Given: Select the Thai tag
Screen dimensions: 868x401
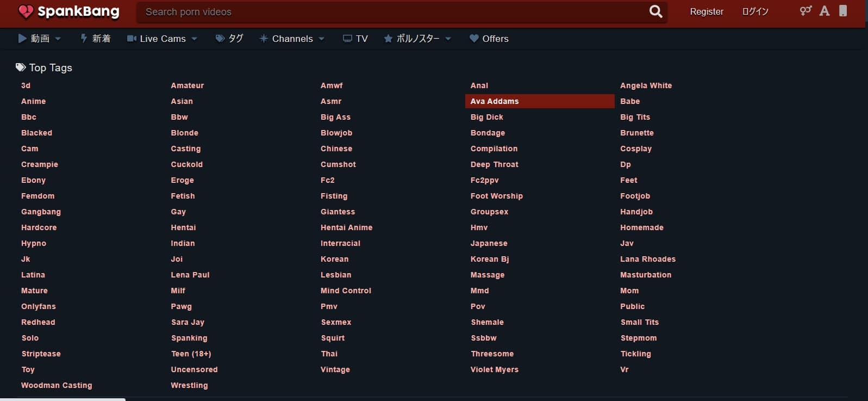Looking at the screenshot, I should pyautogui.click(x=329, y=354).
